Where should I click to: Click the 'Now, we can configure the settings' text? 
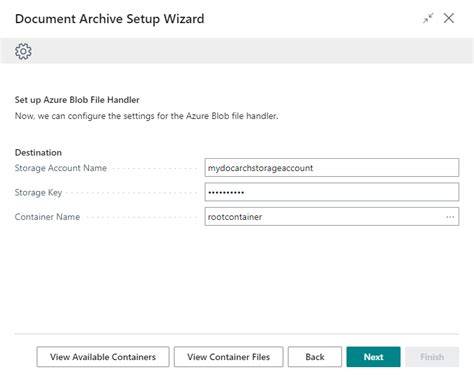[x=146, y=116]
